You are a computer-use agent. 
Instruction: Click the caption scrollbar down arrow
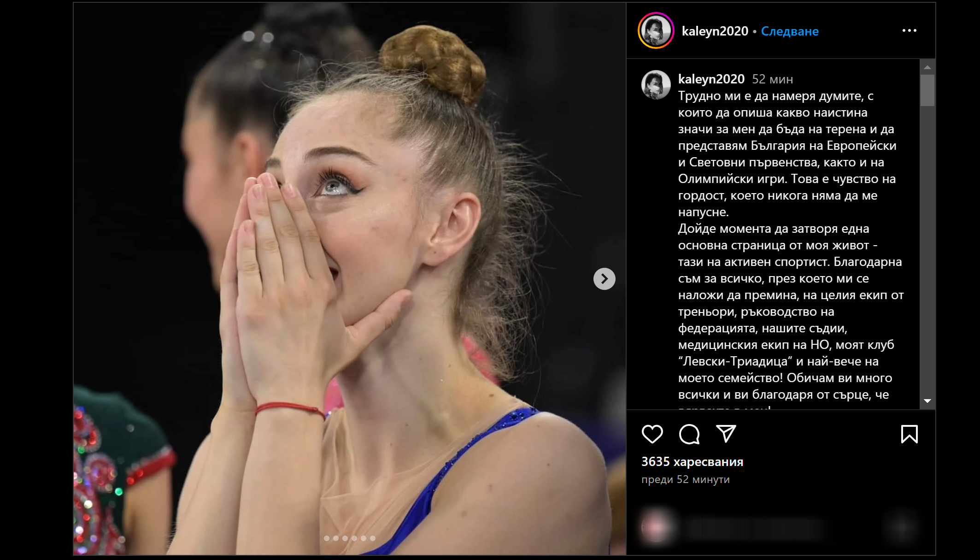click(x=927, y=401)
